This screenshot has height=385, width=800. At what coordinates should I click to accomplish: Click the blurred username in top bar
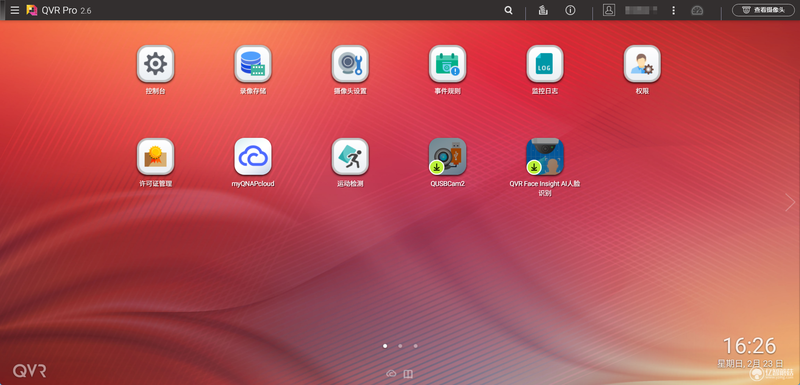641,10
